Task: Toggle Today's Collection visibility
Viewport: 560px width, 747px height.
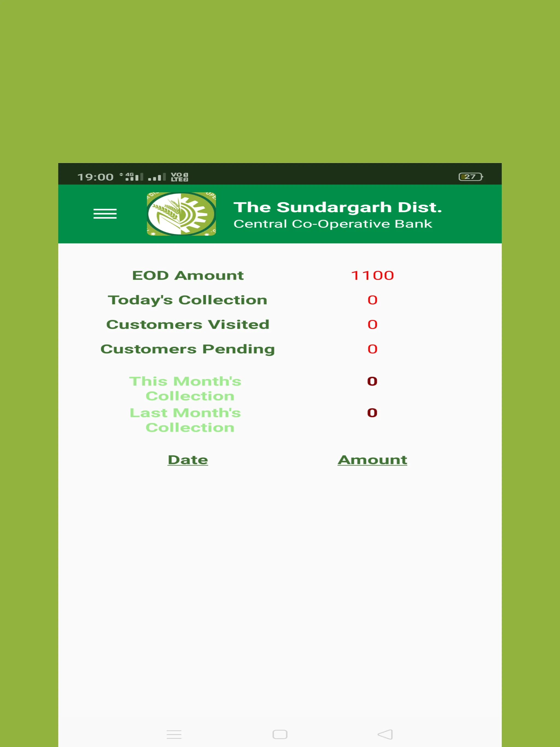Action: 187,299
